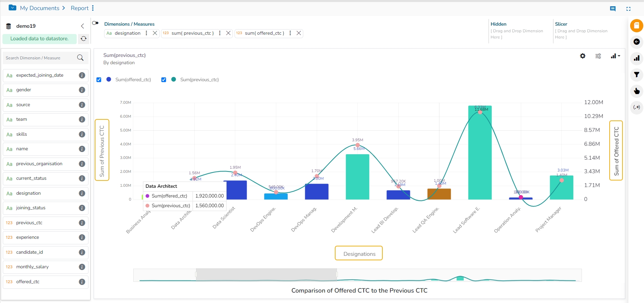
Task: Open the chart type dropdown
Action: pyautogui.click(x=615, y=56)
